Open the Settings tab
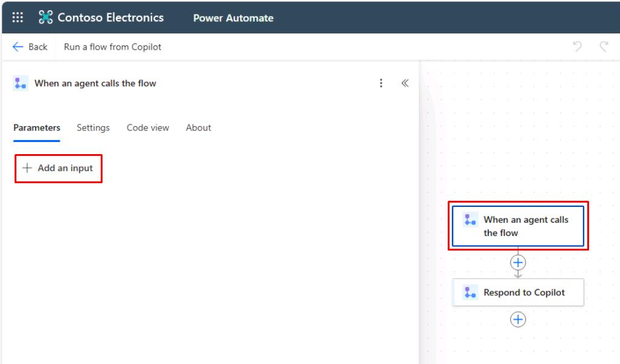 (x=93, y=128)
